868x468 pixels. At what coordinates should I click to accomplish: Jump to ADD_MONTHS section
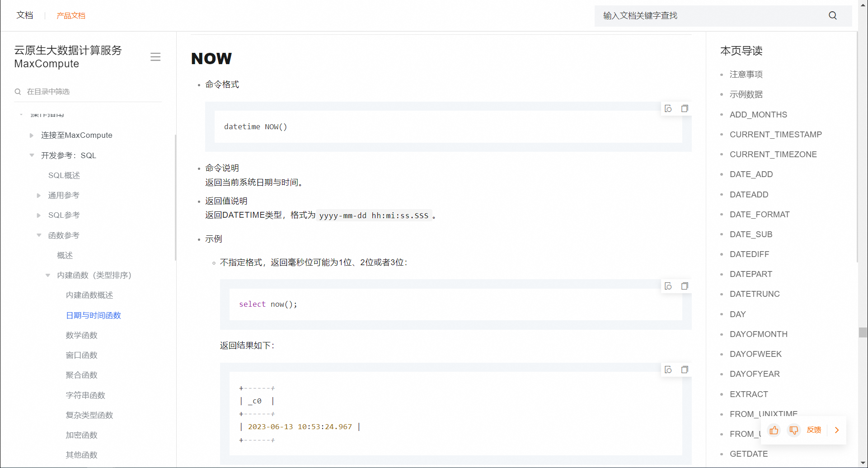coord(758,115)
